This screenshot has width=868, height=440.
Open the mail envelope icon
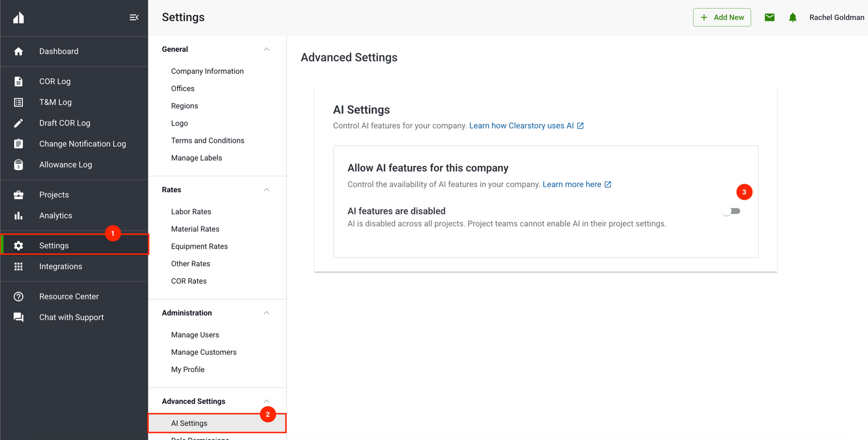click(770, 18)
